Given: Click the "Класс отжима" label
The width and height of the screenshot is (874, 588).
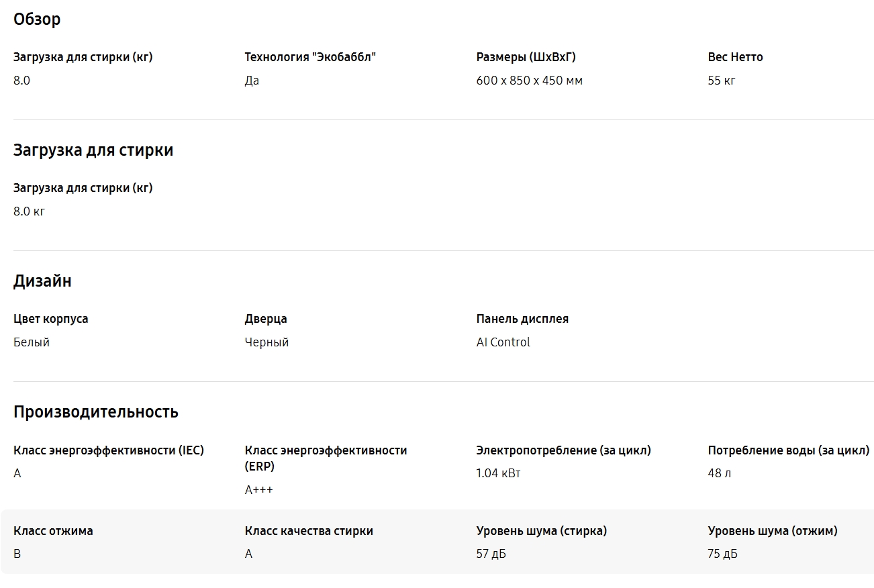Looking at the screenshot, I should click(x=53, y=531).
